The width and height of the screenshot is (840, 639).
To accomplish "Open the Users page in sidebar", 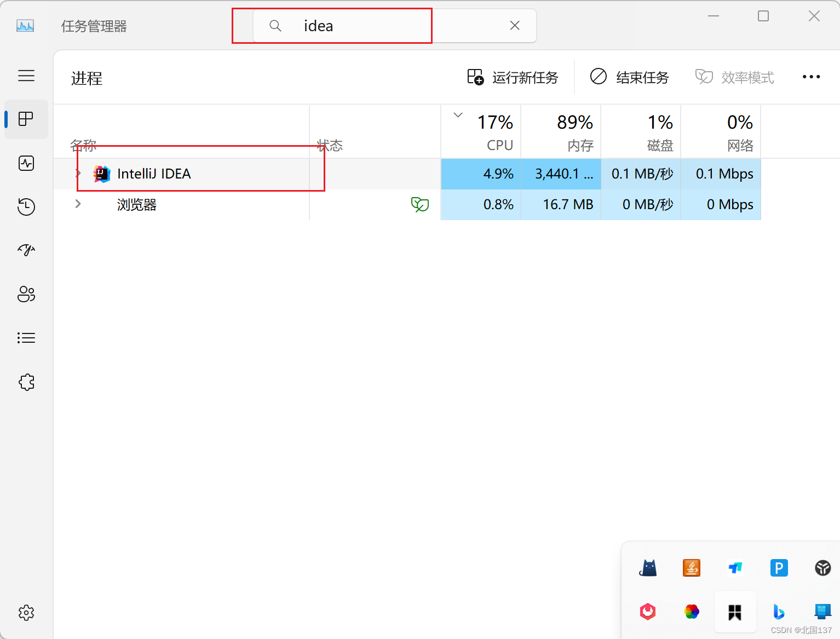I will [x=26, y=294].
